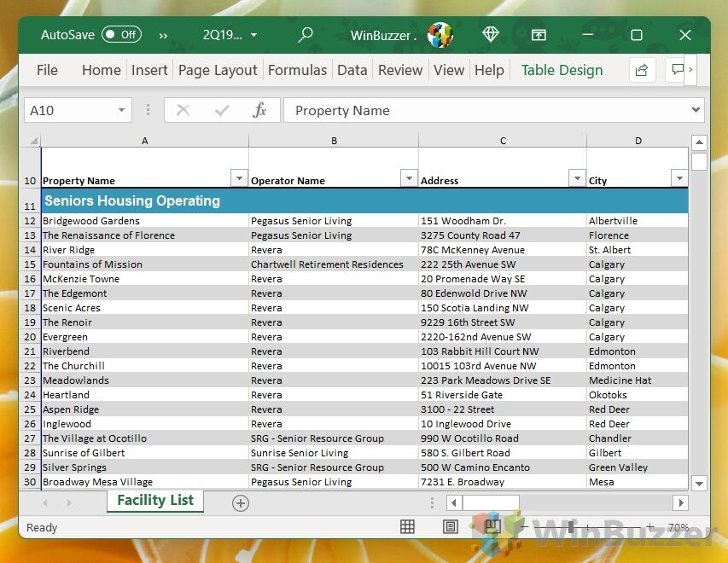Click the Enter checkmark formula icon
Screen dimensions: 728x563
(222, 110)
